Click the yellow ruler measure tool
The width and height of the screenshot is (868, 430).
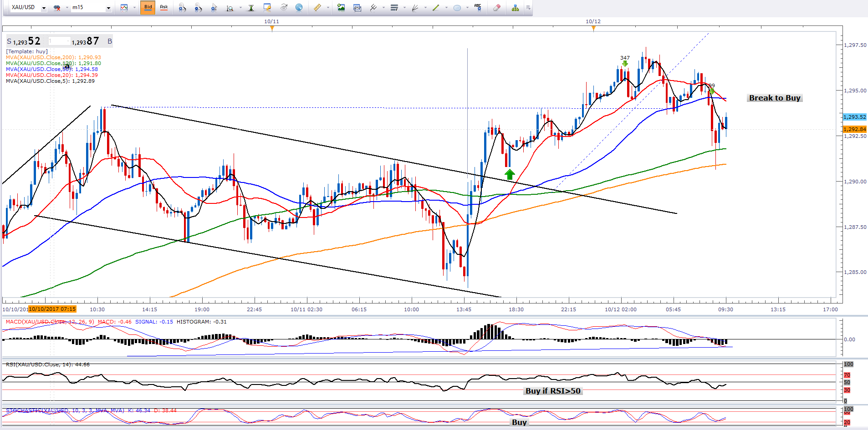pyautogui.click(x=317, y=7)
